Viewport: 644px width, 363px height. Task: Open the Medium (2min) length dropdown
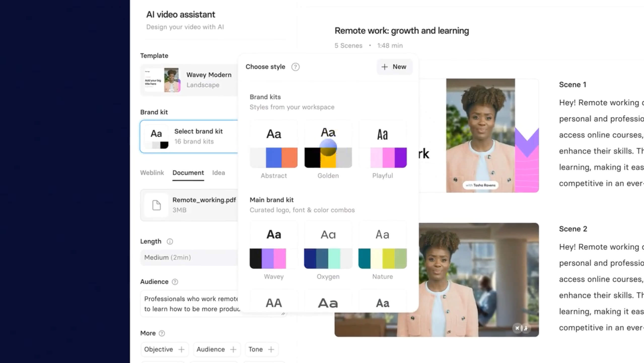coord(189,258)
